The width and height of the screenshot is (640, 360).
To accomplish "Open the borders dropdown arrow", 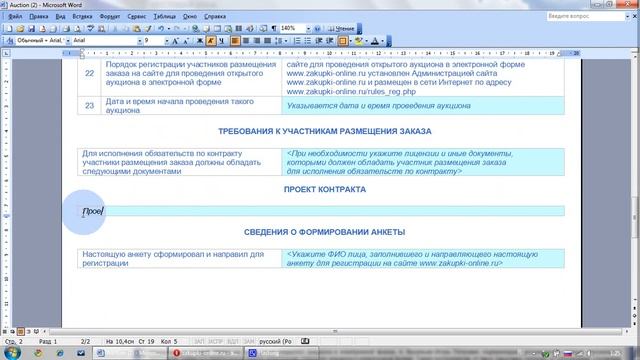I will pos(351,40).
